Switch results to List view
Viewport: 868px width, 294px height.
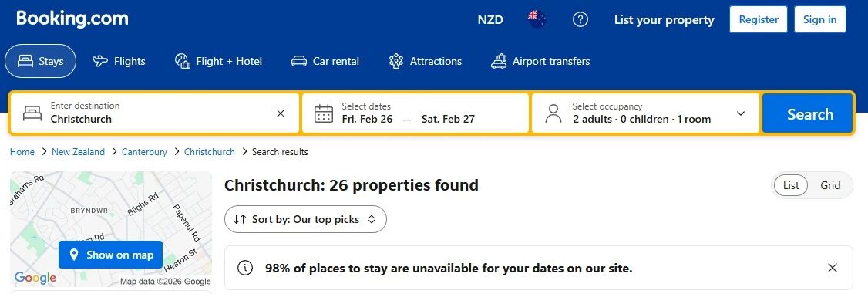[x=790, y=185]
